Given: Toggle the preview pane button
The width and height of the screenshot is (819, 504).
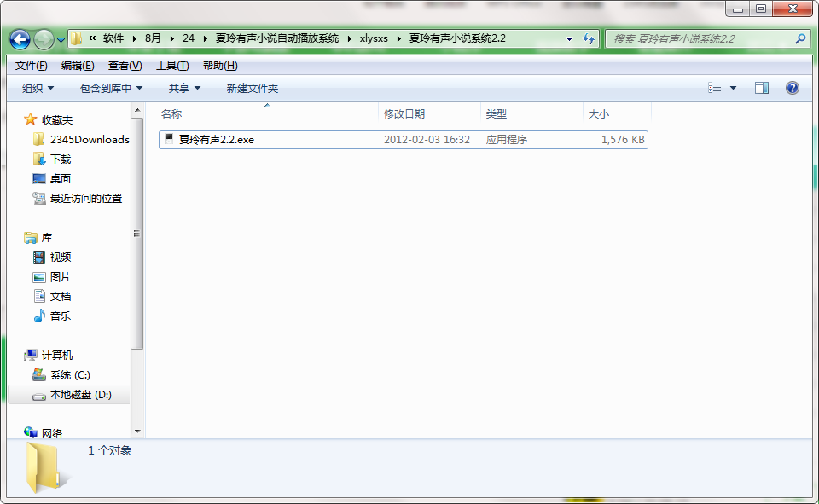Looking at the screenshot, I should click(x=760, y=87).
